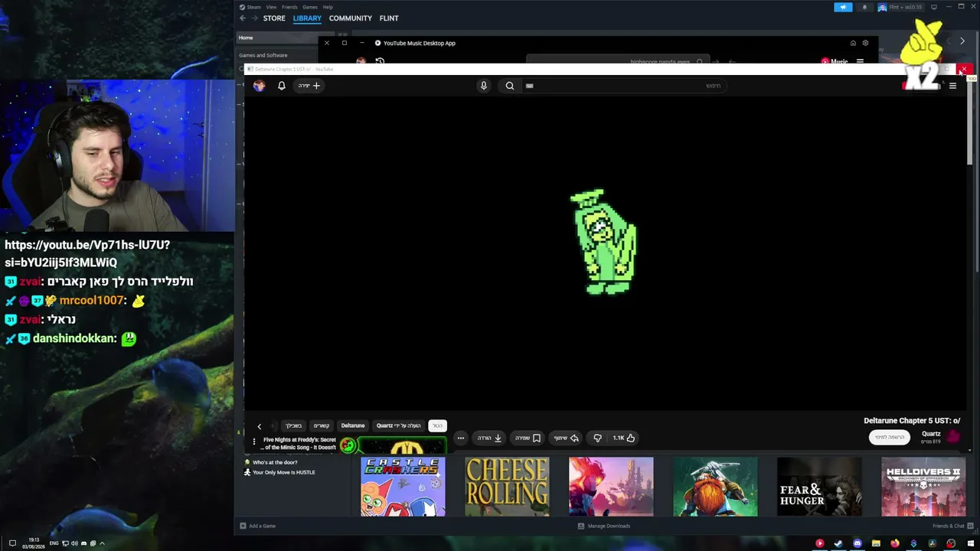Image resolution: width=980 pixels, height=551 pixels.
Task: Open the Steam Store tab
Action: pos(274,18)
